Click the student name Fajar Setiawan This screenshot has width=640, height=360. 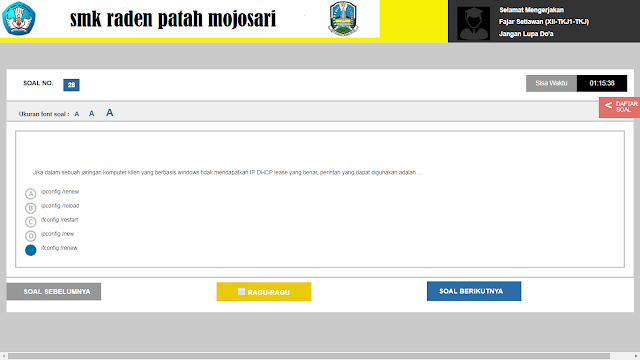tap(544, 22)
